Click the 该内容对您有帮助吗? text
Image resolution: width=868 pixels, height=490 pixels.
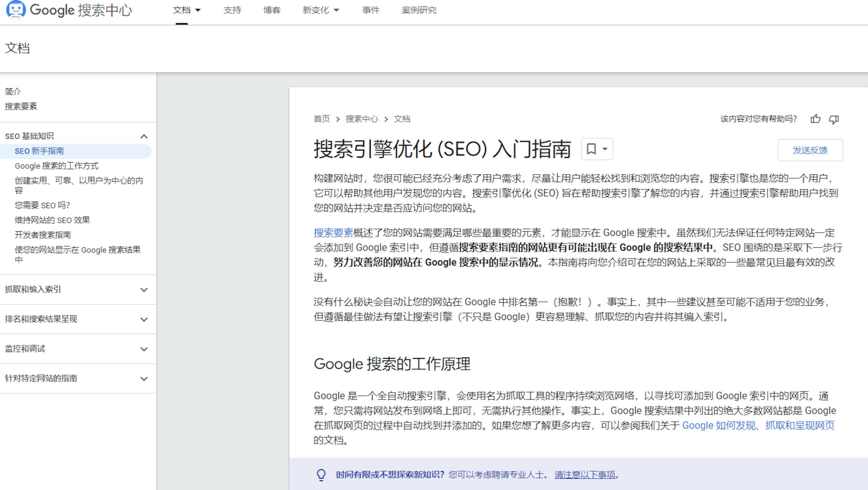[759, 119]
